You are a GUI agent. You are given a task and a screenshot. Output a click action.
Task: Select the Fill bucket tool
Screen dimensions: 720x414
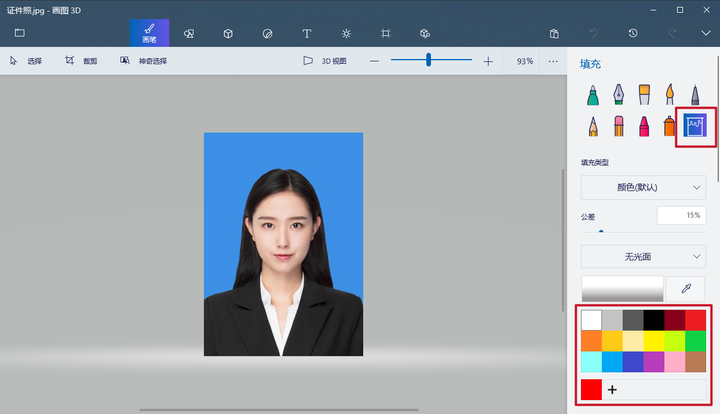tap(695, 126)
